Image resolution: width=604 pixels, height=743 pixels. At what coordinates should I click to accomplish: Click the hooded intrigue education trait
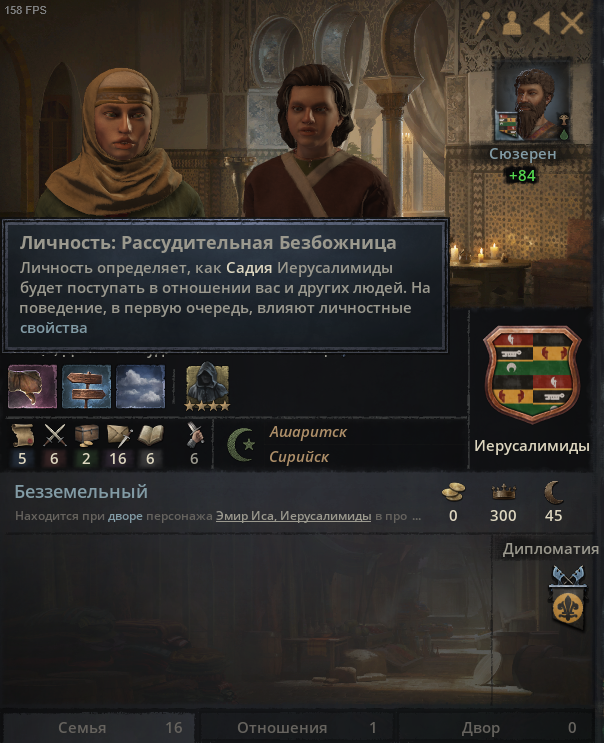207,386
